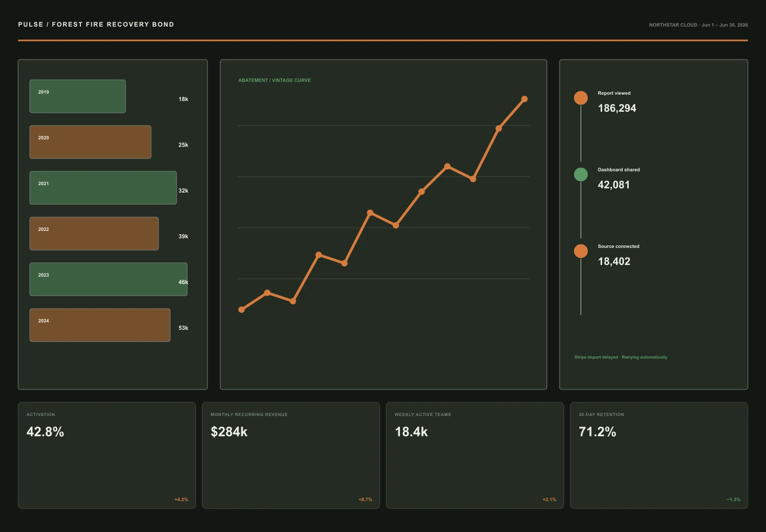Select the 2020 brown bar

tap(90, 142)
